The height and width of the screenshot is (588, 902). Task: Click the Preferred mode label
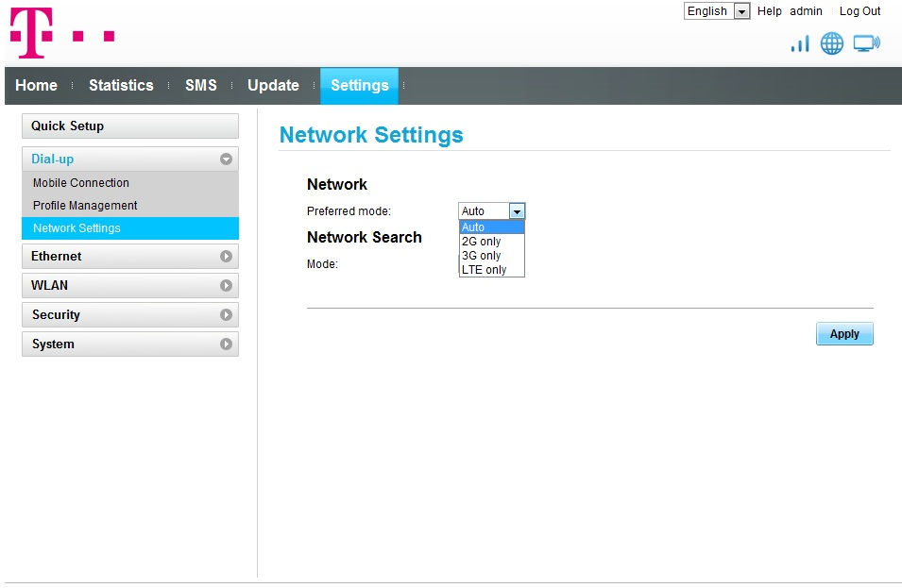pyautogui.click(x=349, y=211)
